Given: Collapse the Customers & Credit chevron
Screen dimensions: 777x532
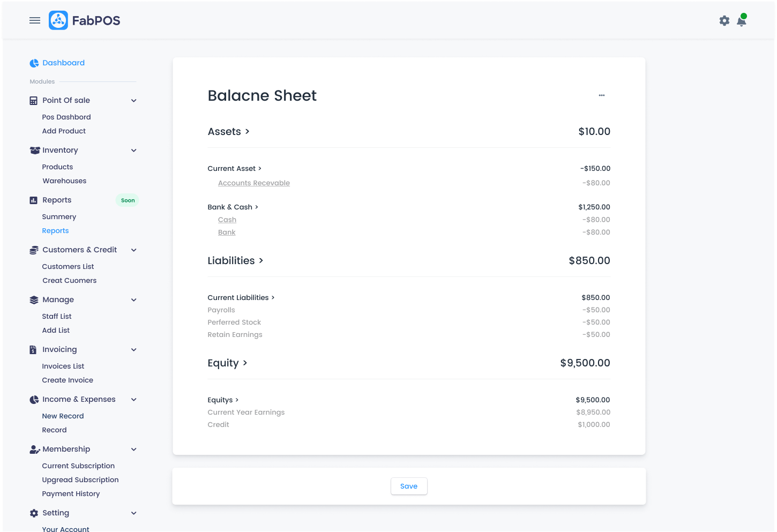Looking at the screenshot, I should (134, 250).
